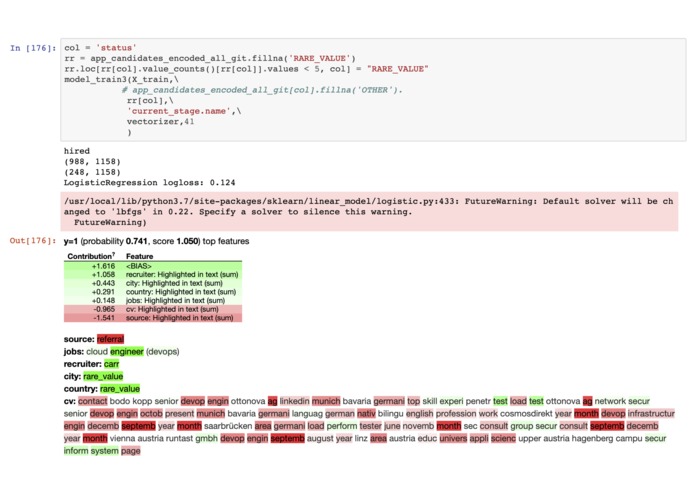The height and width of the screenshot is (494, 695).
Task: Click the 'jobs:' bold label
Action: coord(74,351)
